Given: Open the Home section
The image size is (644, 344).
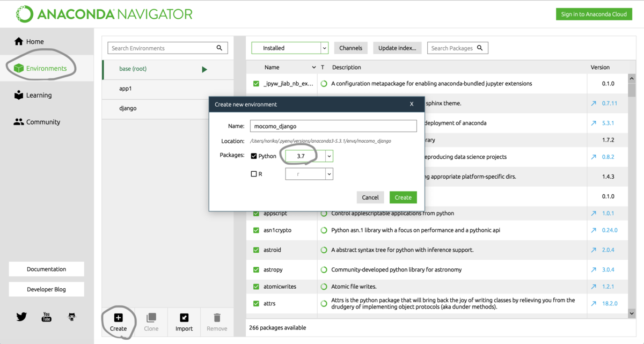Looking at the screenshot, I should click(x=29, y=42).
